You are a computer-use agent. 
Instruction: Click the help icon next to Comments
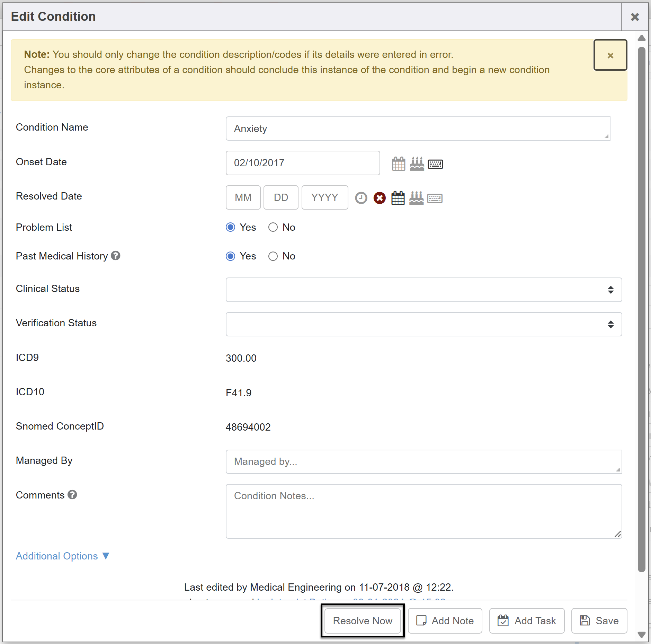[x=72, y=495]
